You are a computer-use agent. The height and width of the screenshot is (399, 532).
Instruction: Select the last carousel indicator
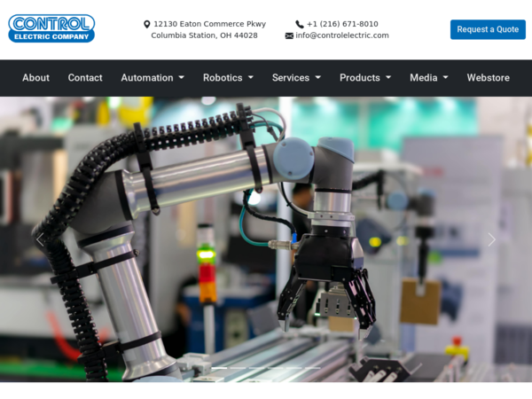(x=312, y=368)
